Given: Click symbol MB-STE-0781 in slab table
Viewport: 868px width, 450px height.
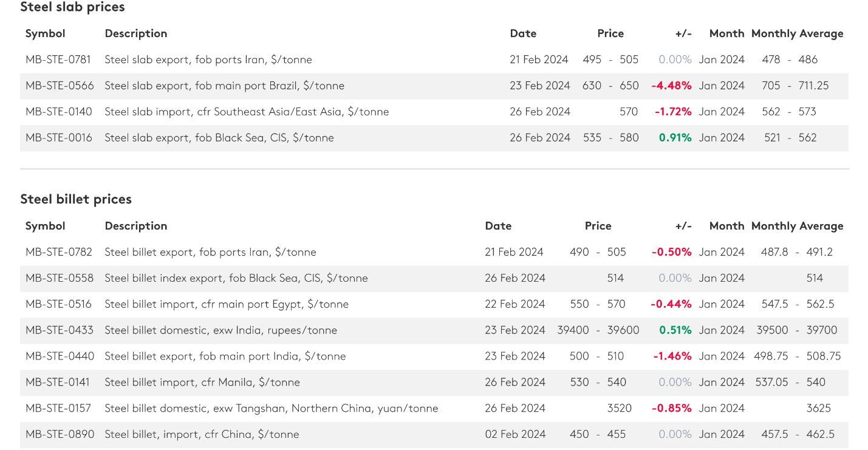Looking at the screenshot, I should tap(58, 60).
